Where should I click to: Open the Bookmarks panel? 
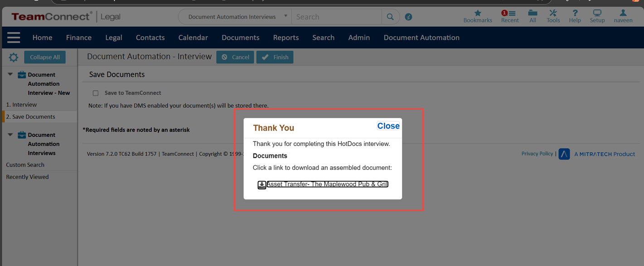(478, 16)
